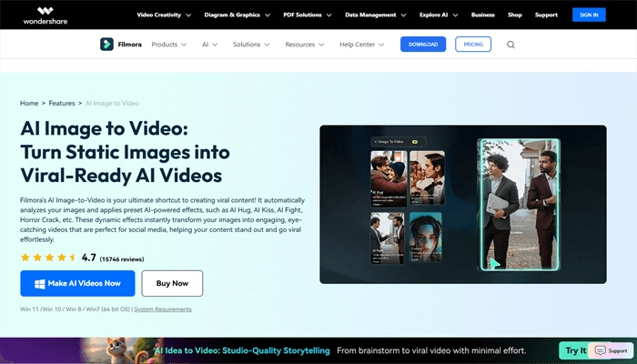Image resolution: width=637 pixels, height=364 pixels.
Task: Click the AI Fight two-men thumbnail
Action: tap(387, 238)
